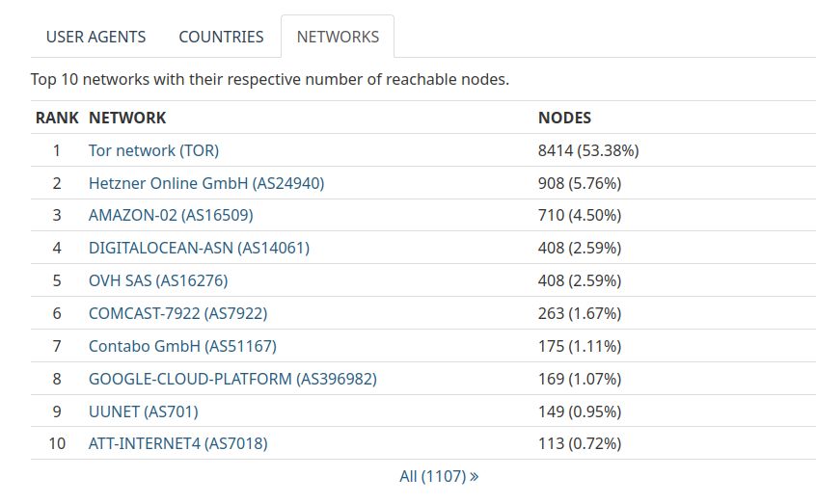This screenshot has width=816, height=504.
Task: Click the 8414 (53.38%) nodes cell
Action: point(588,150)
